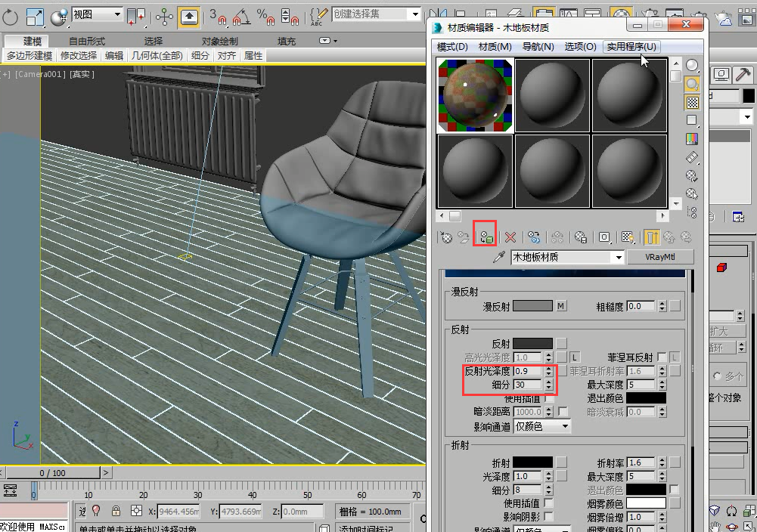Adjust the reflection 细分 spinner
Screen dimensions: 757x532
click(x=548, y=385)
